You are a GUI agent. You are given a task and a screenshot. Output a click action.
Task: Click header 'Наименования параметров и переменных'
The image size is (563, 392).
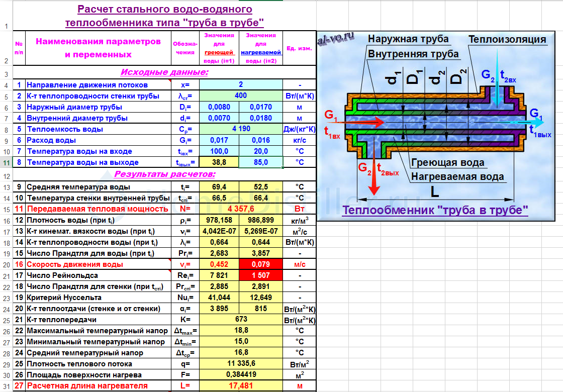[x=98, y=48]
